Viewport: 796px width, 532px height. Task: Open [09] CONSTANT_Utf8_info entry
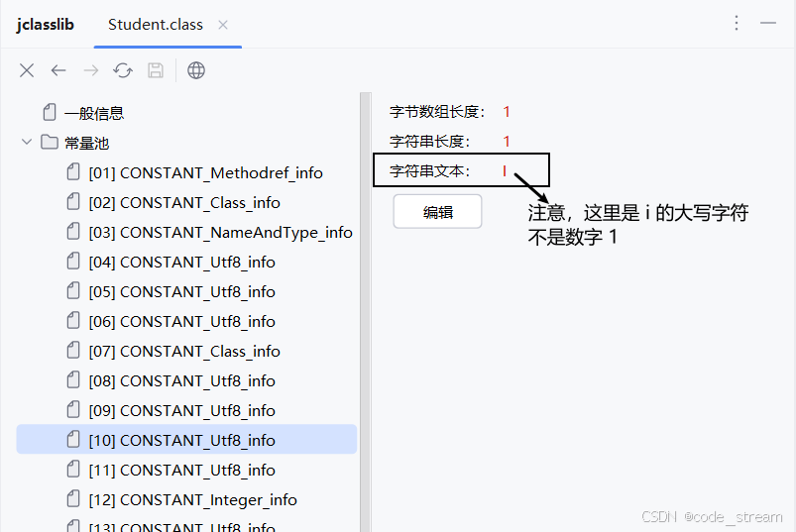click(x=181, y=411)
